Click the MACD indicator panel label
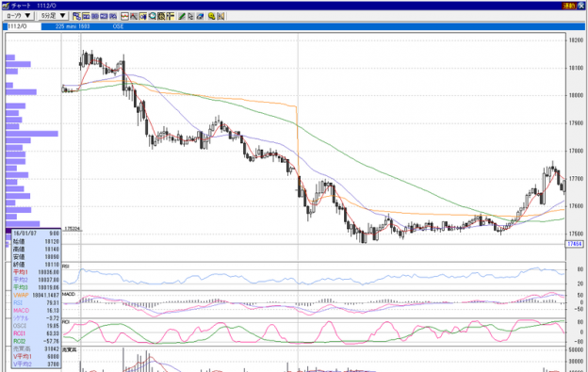Image resolution: width=588 pixels, height=372 pixels. tap(69, 295)
